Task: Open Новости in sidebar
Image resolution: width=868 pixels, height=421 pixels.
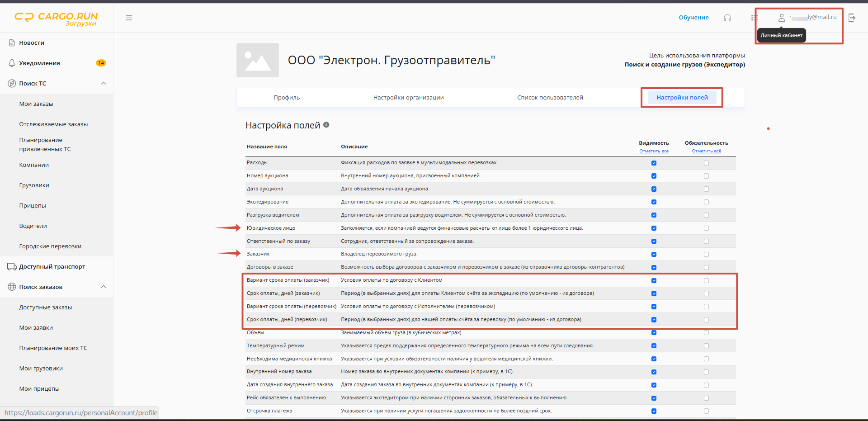Action: (32, 43)
